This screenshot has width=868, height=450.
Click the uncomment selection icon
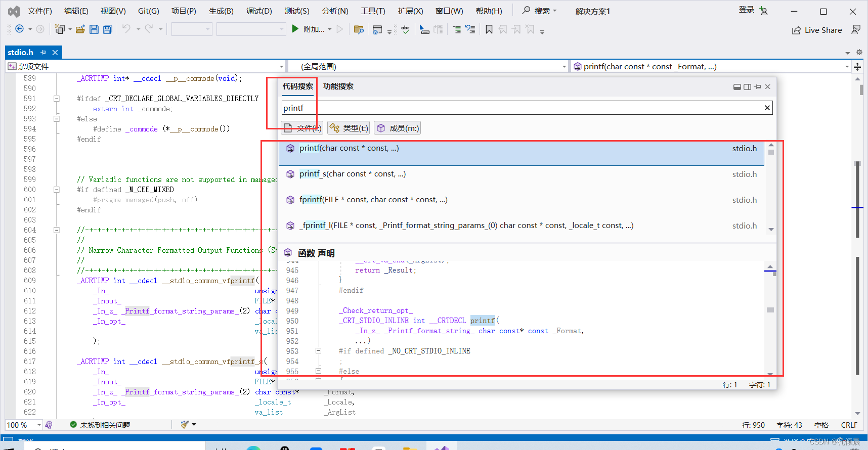[x=470, y=29]
